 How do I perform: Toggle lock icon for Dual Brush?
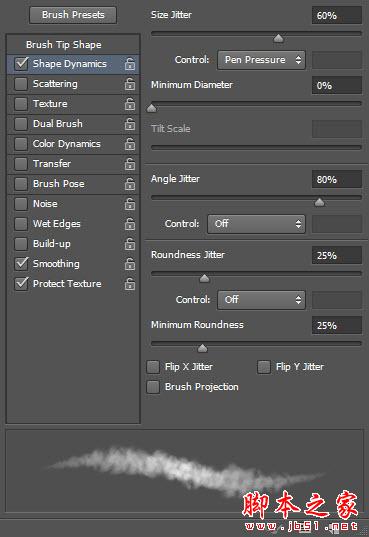pos(130,124)
